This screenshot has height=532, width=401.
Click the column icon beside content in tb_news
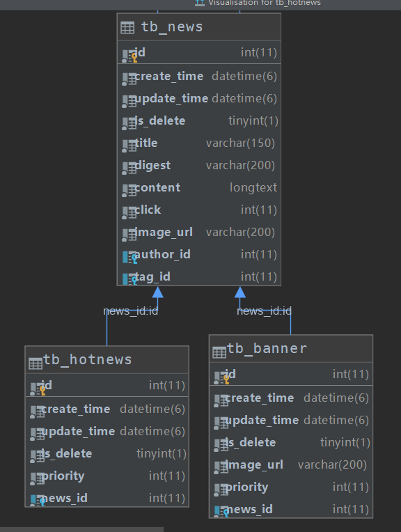(129, 191)
